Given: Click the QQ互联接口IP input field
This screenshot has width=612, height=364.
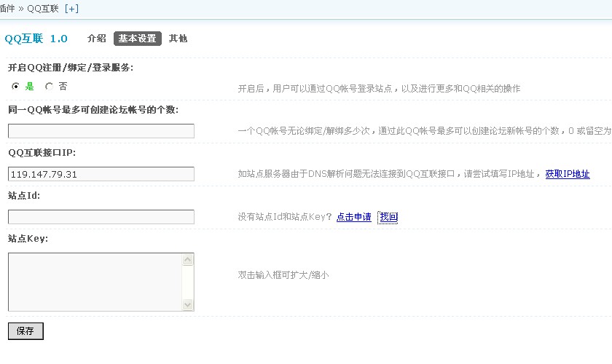Looking at the screenshot, I should tap(101, 174).
